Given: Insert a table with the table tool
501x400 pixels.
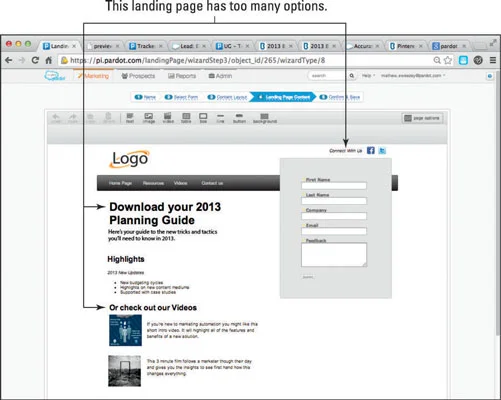Looking at the screenshot, I should tap(186, 118).
